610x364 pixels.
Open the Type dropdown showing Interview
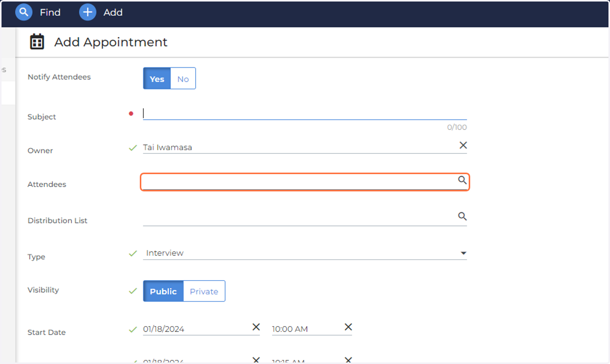coord(305,253)
